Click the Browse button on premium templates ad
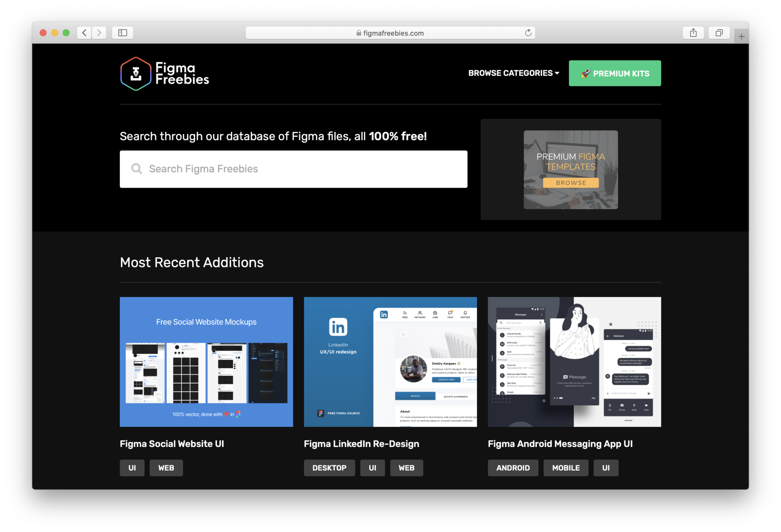 point(570,183)
